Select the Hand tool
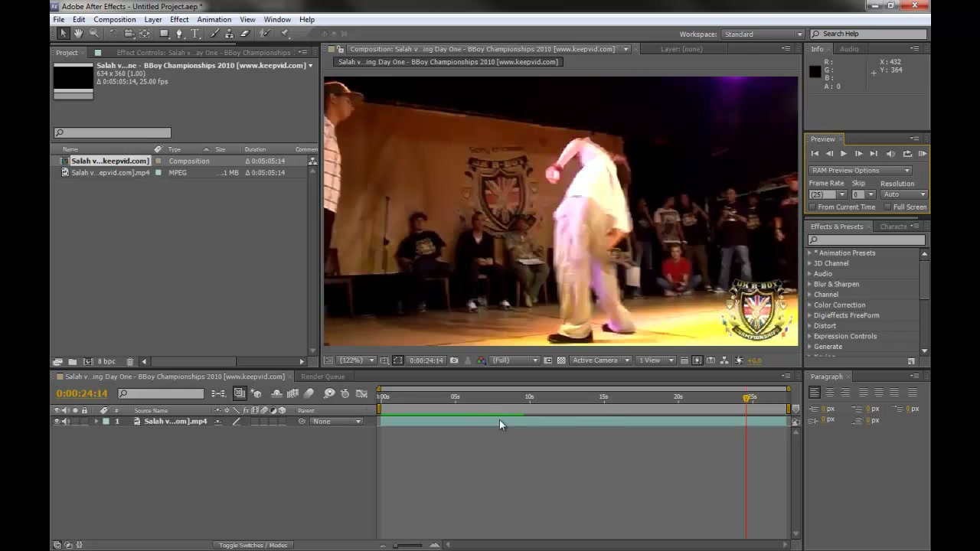980x551 pixels. pyautogui.click(x=78, y=34)
